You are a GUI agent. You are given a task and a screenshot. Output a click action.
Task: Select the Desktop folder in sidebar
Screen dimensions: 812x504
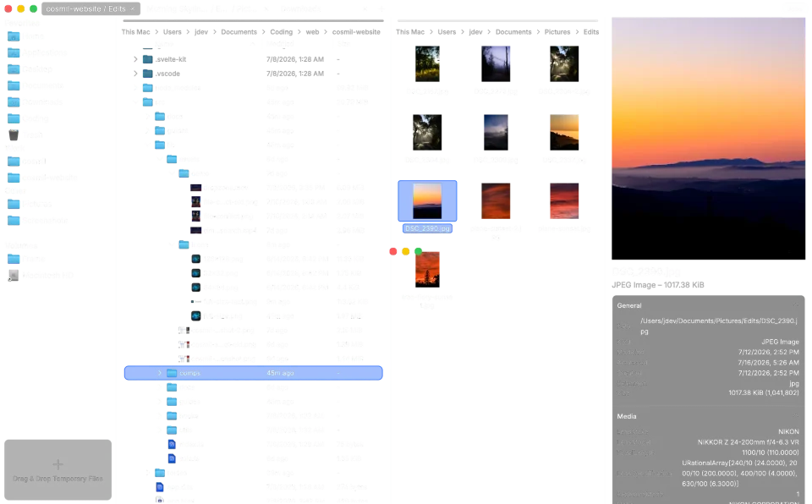[30, 68]
